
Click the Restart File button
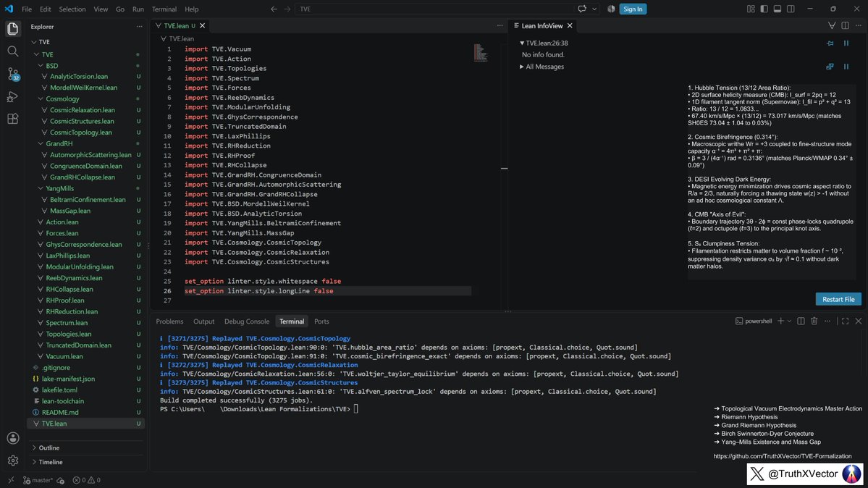pyautogui.click(x=838, y=299)
